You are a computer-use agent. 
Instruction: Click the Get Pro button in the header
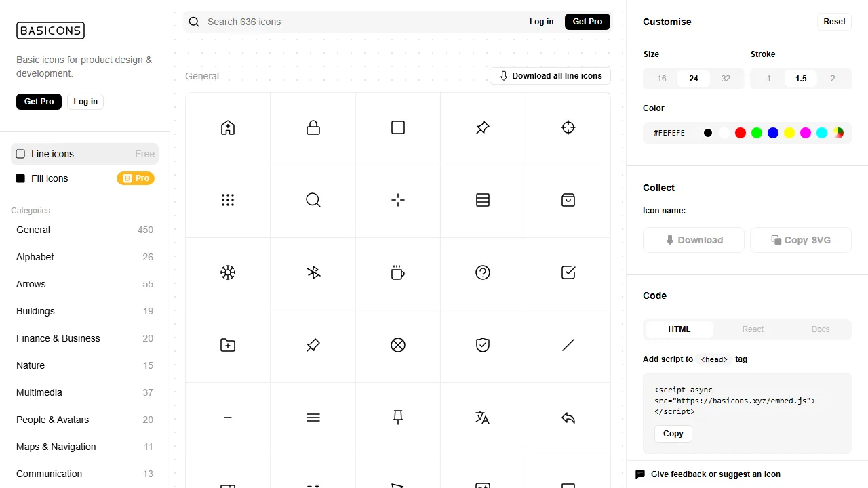click(x=587, y=22)
